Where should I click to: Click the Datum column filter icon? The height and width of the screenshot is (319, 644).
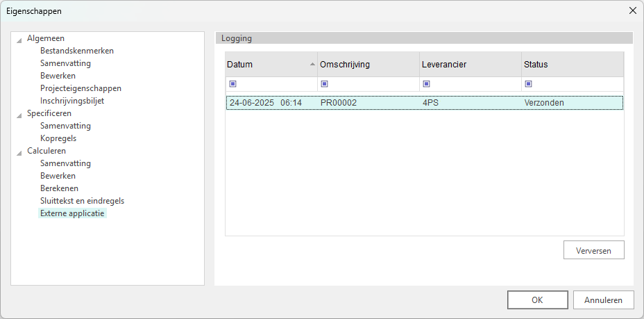[x=232, y=84]
